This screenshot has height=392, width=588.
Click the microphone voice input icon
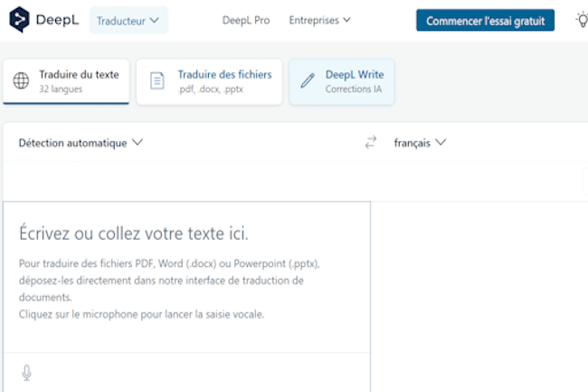26,373
